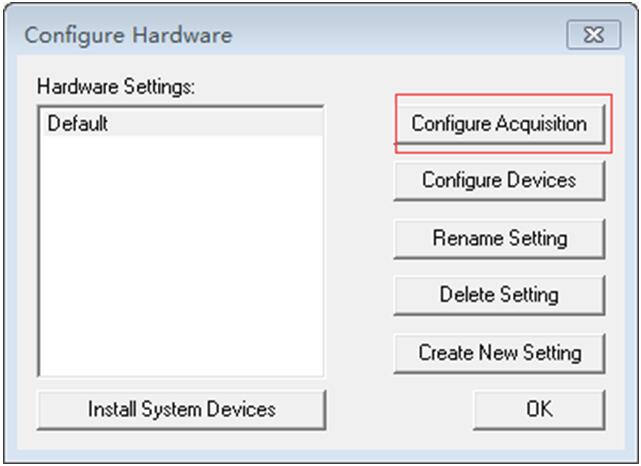Click Delete Setting
641x466 pixels.
tap(499, 295)
